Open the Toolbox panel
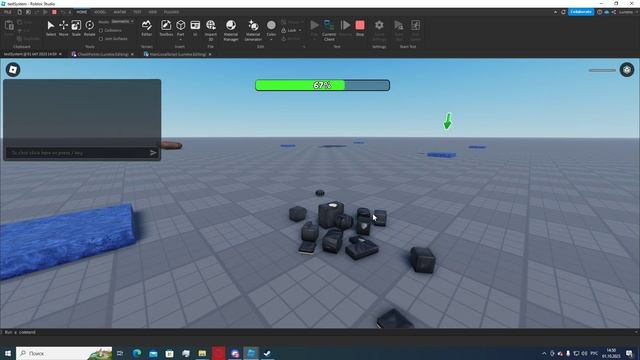640x360 pixels. [166, 28]
